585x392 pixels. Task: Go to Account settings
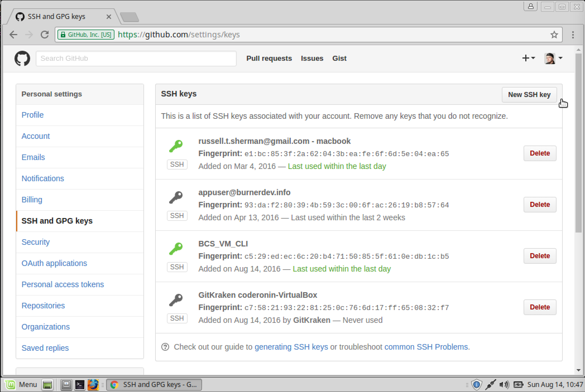click(80, 136)
